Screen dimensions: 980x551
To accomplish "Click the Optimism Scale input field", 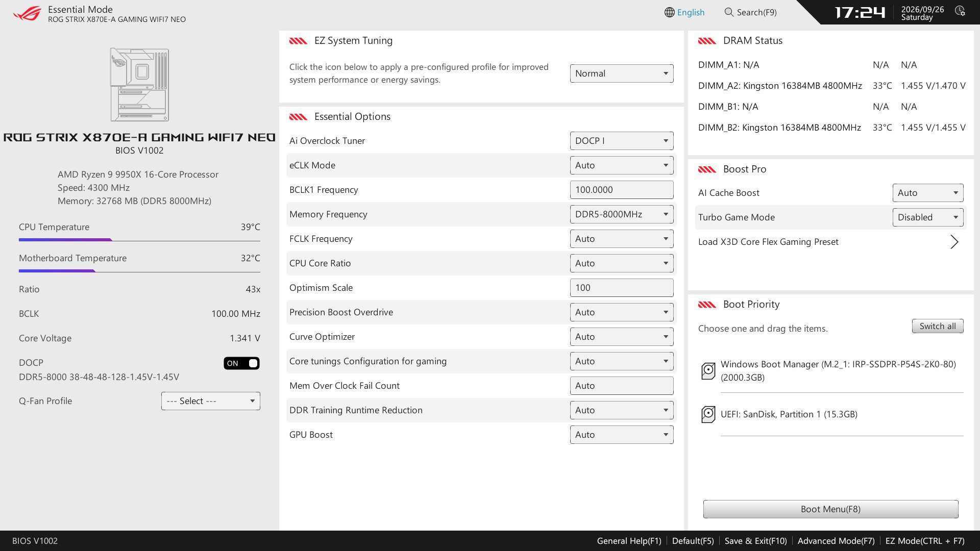I will coord(622,288).
